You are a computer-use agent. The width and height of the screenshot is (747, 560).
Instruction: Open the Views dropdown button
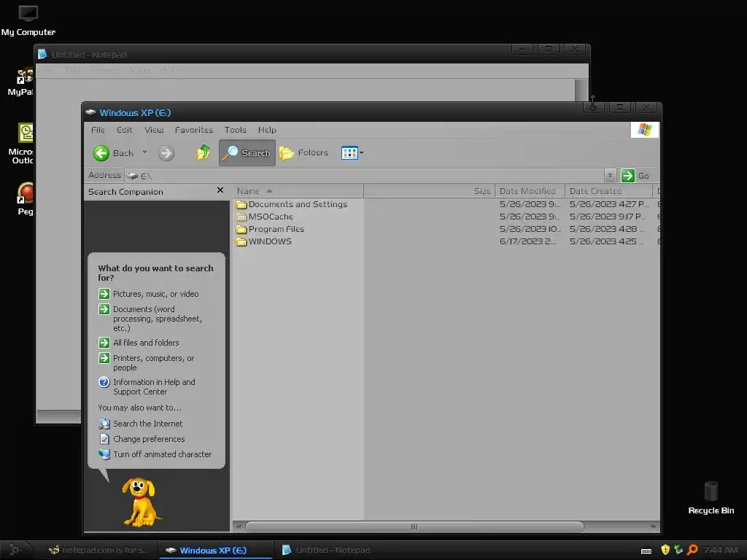(352, 153)
